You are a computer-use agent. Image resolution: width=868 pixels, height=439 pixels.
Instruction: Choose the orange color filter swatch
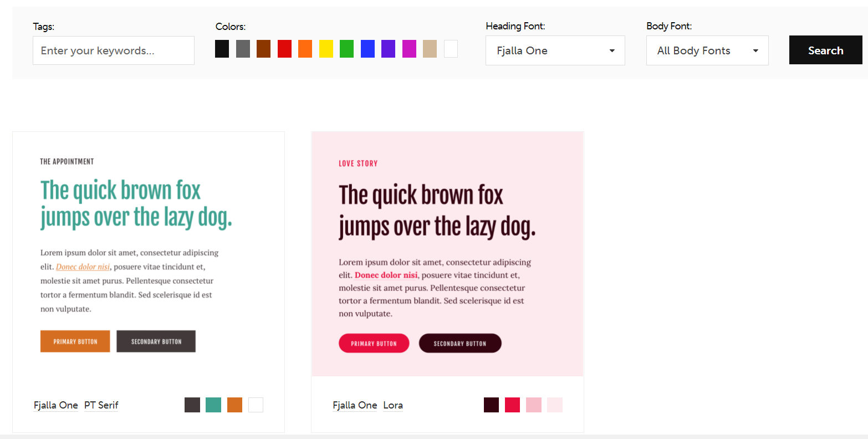point(305,49)
